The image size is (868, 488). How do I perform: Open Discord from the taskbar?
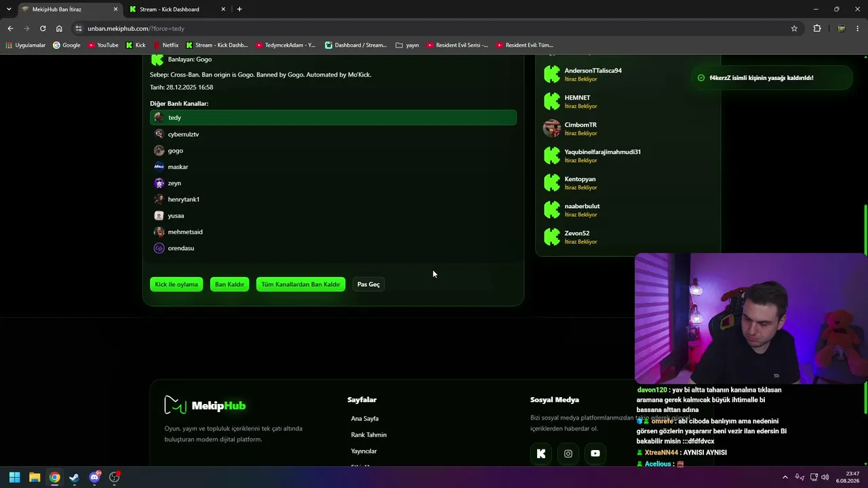94,477
